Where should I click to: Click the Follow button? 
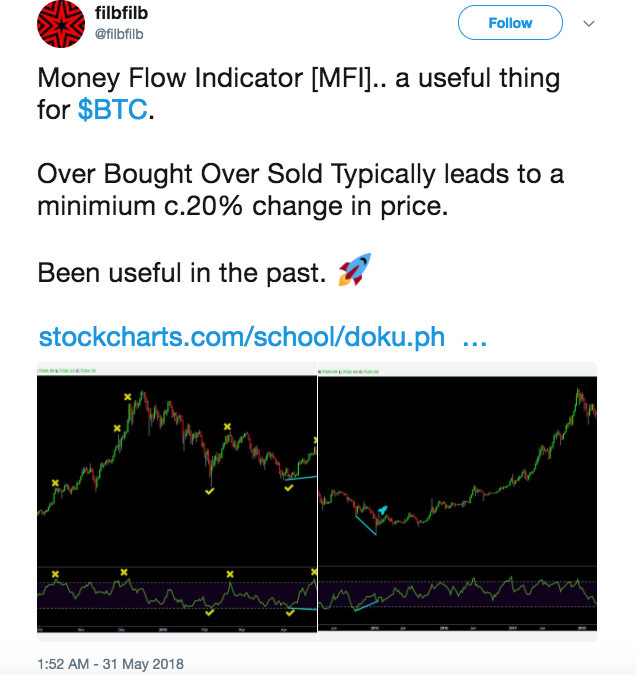pos(510,23)
